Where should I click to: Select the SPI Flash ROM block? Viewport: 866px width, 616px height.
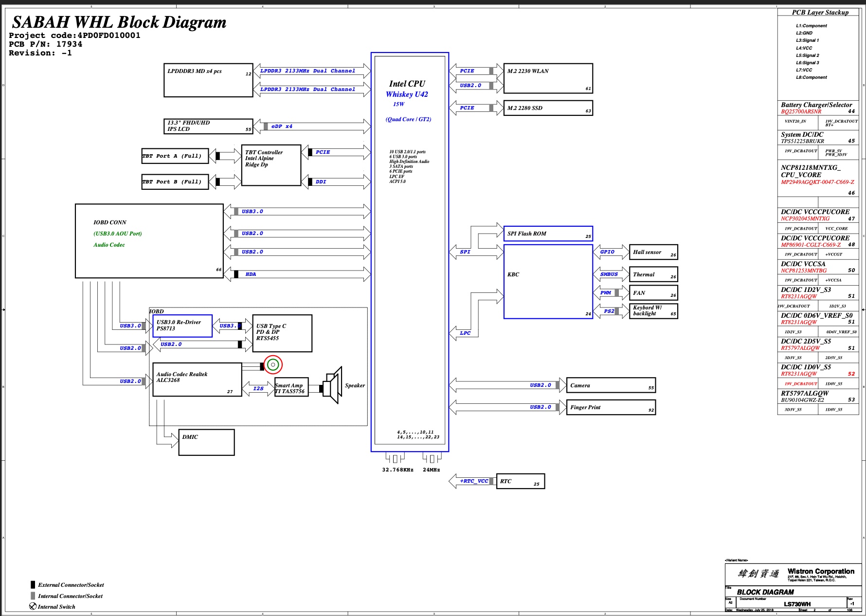point(548,234)
